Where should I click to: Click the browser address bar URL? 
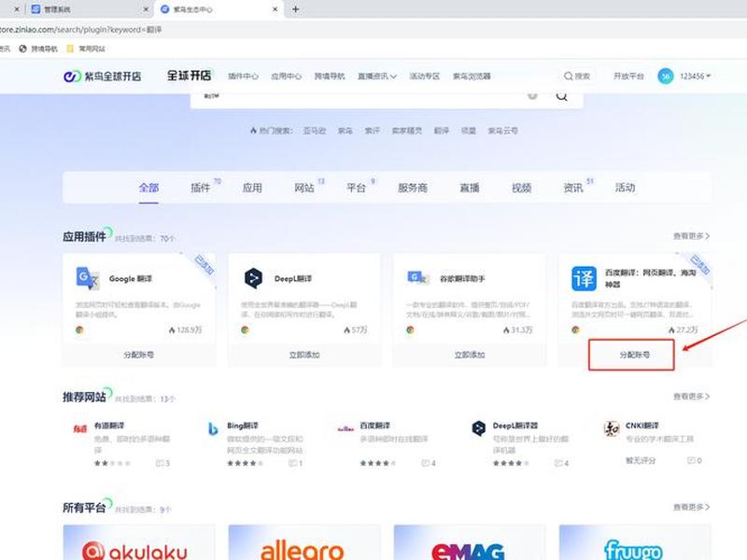tap(81, 30)
